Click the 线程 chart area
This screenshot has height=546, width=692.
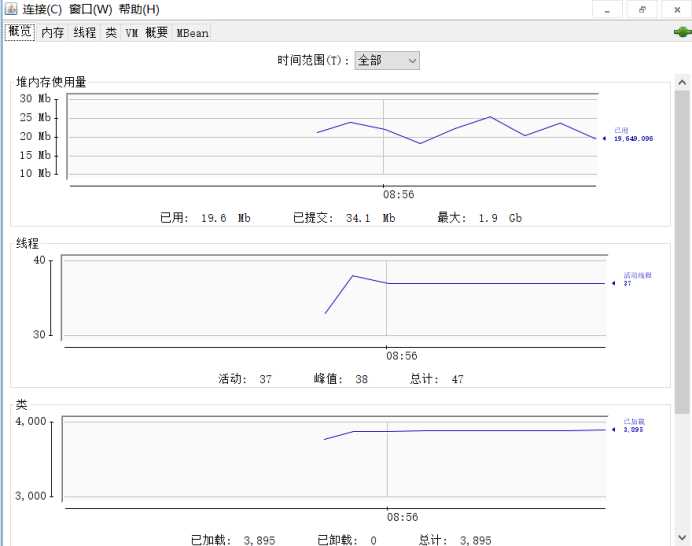[334, 297]
